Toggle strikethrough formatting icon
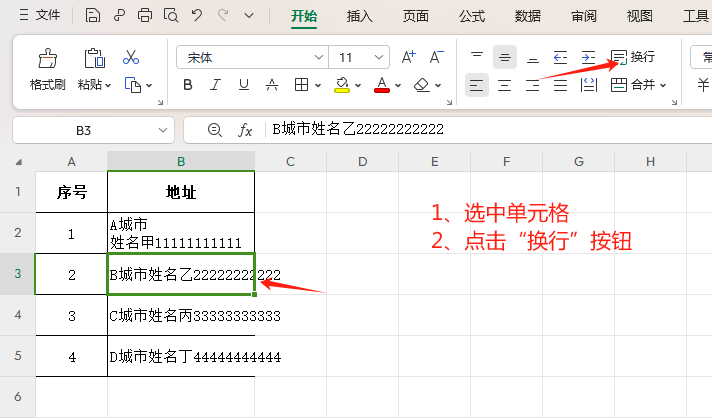 click(272, 85)
